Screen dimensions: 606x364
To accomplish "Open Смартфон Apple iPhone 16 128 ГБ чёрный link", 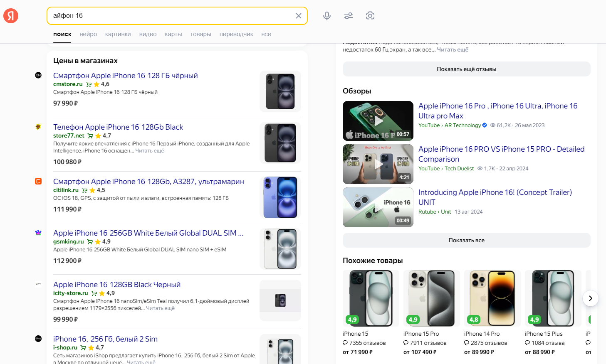I will point(126,75).
